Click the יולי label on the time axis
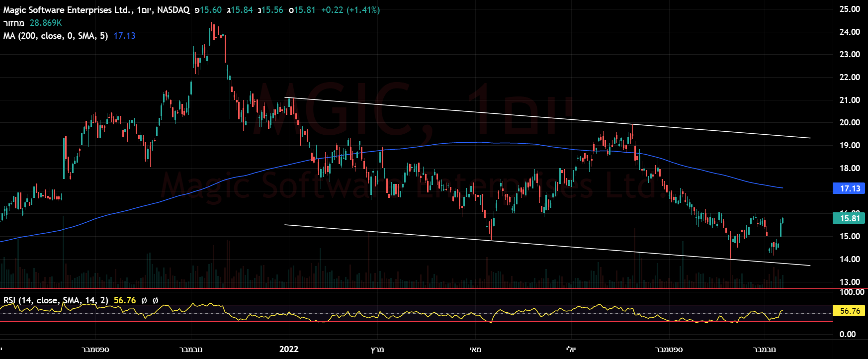The height and width of the screenshot is (359, 868). click(571, 349)
